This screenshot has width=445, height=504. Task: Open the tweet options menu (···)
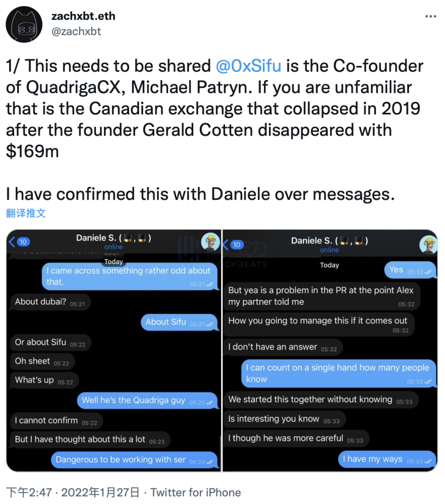(430, 16)
